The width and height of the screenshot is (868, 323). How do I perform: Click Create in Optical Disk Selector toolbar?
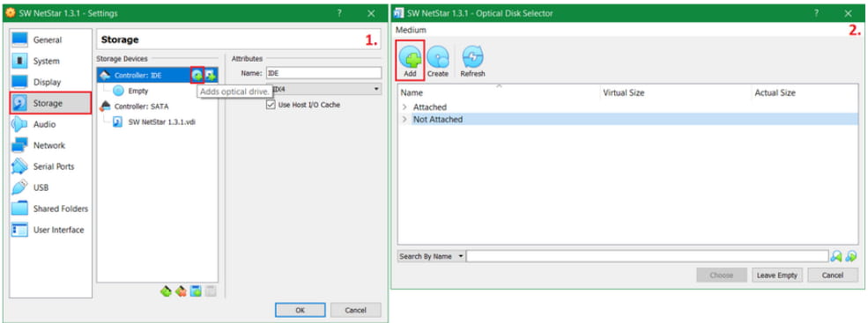(438, 61)
